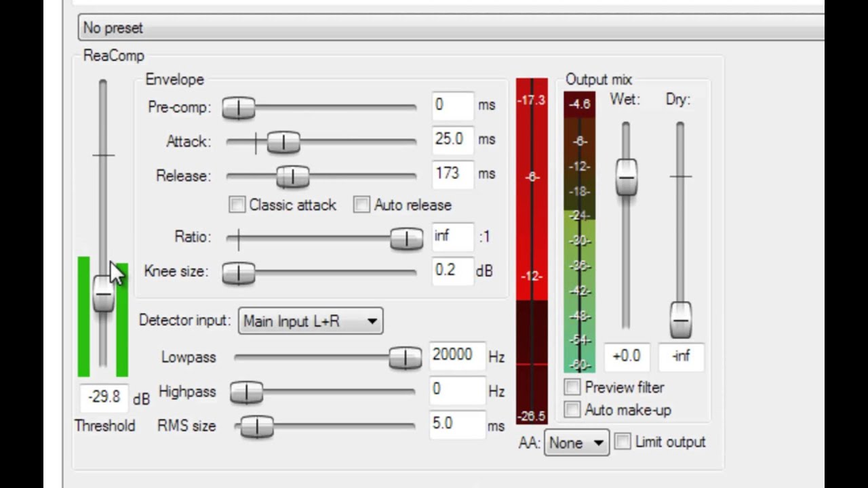Click the Attack value field showing 25.0
The width and height of the screenshot is (868, 488).
[x=453, y=140]
